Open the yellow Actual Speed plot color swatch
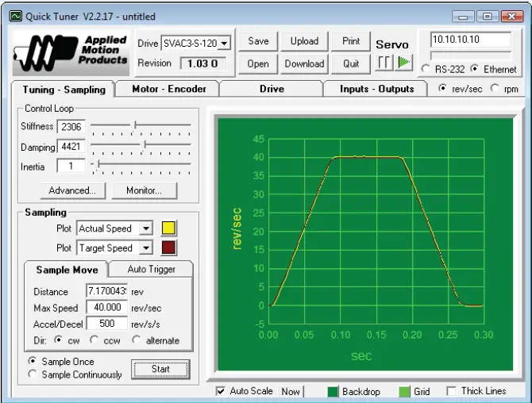This screenshot has height=403, width=532. tap(168, 228)
